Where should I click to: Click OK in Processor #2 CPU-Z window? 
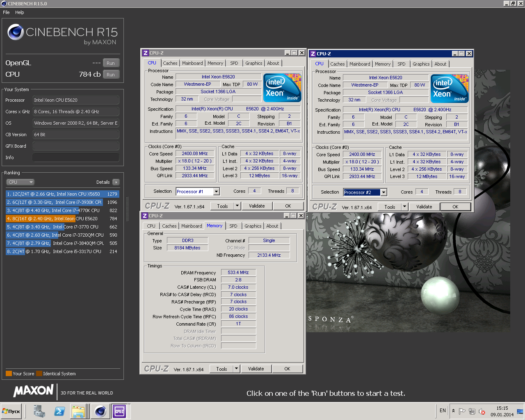[x=455, y=207]
